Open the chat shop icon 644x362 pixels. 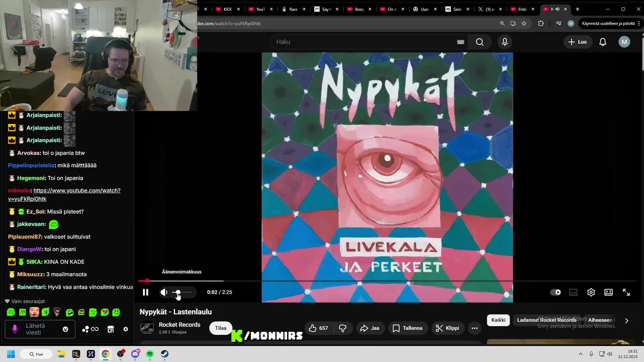click(111, 329)
